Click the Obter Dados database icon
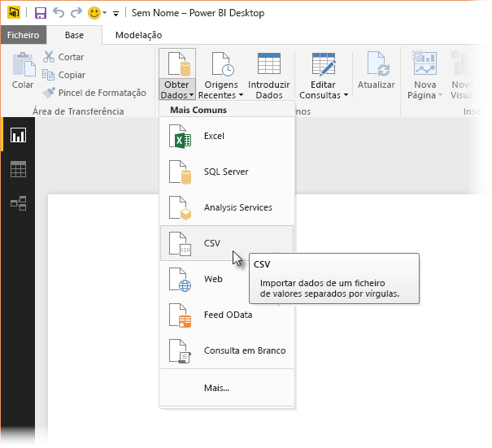Viewport: 492px width, 448px height. point(179,64)
